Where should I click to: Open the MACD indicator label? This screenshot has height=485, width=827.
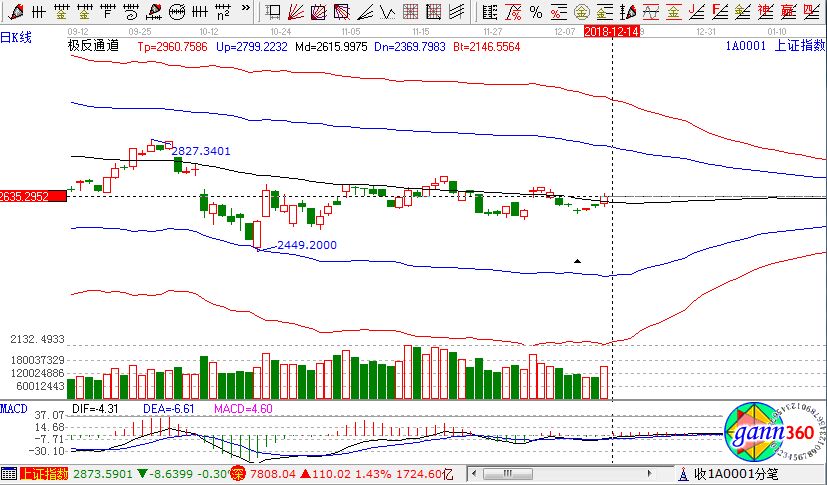(14, 409)
